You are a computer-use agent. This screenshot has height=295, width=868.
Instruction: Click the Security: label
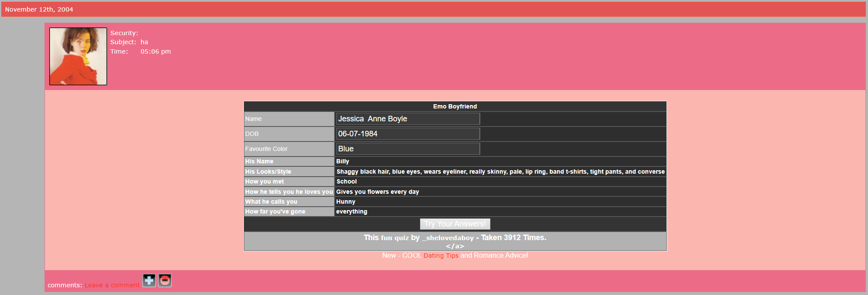[x=124, y=33]
